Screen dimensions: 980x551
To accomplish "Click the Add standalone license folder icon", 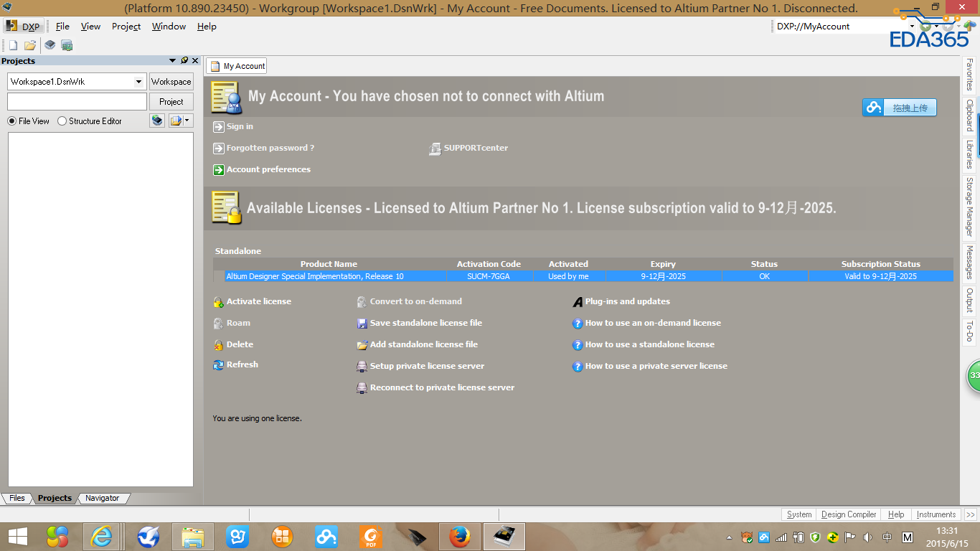I will coord(362,345).
